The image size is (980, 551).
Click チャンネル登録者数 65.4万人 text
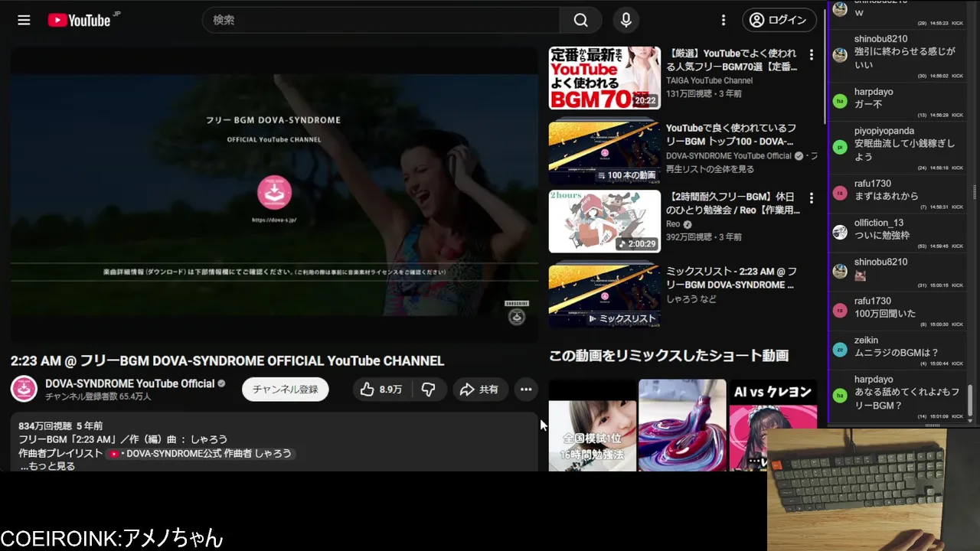(98, 396)
